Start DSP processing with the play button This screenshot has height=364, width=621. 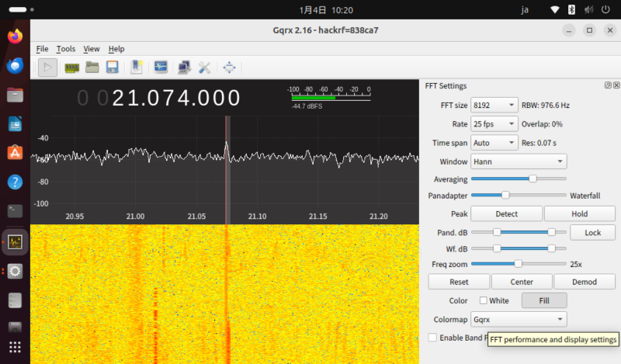(x=47, y=68)
